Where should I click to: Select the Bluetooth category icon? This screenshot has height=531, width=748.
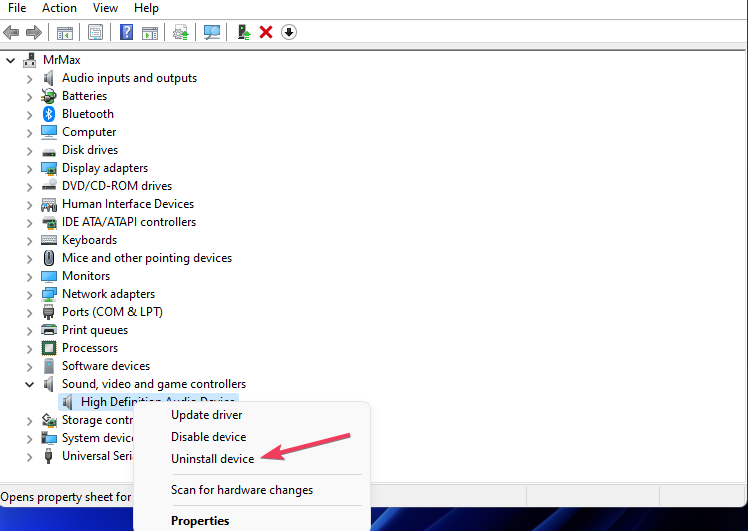49,114
